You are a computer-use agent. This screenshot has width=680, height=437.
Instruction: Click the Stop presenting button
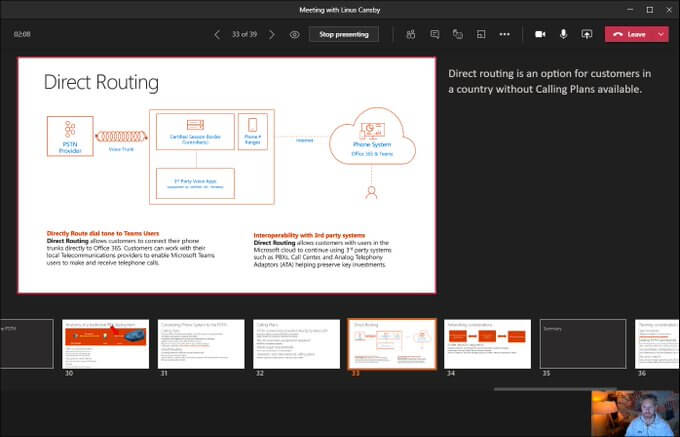pyautogui.click(x=344, y=34)
